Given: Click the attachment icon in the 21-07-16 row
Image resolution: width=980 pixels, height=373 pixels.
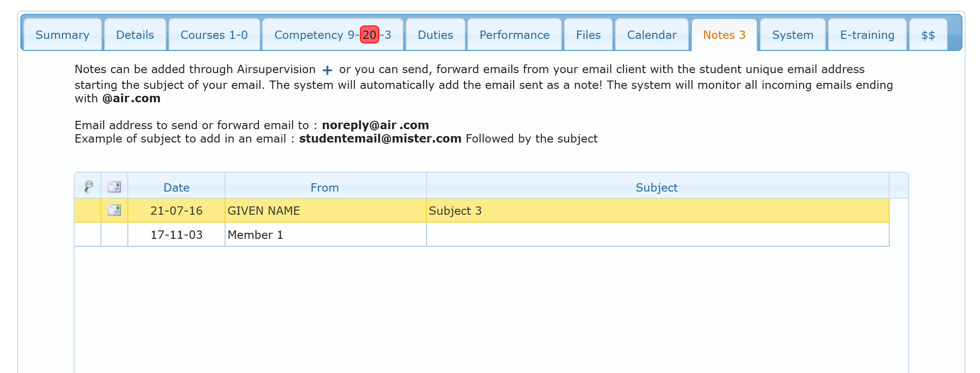Looking at the screenshot, I should coord(114,211).
